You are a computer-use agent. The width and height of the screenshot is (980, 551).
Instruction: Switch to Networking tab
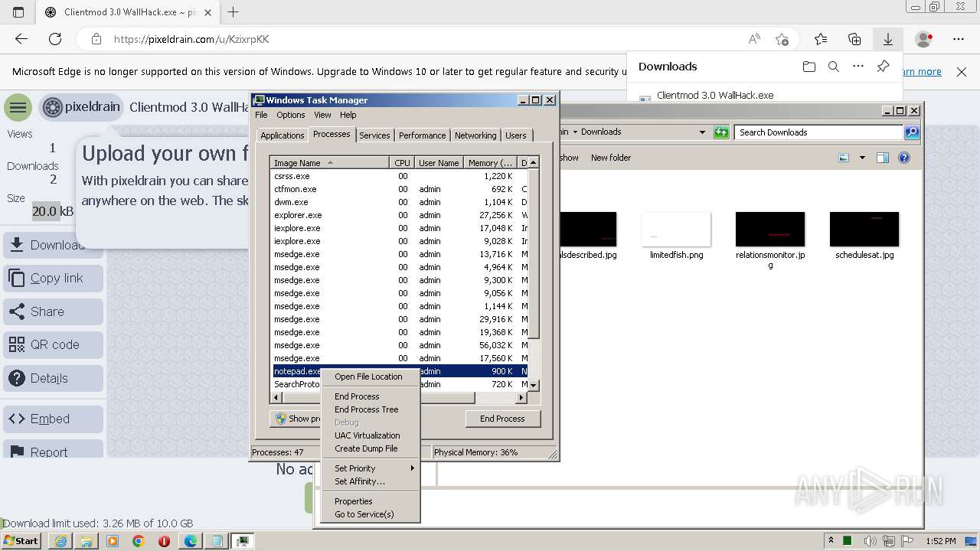[x=475, y=135]
